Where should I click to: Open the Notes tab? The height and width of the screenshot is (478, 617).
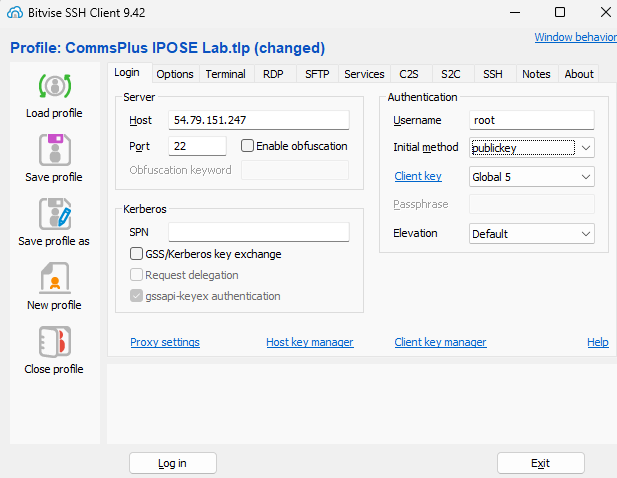pos(536,74)
